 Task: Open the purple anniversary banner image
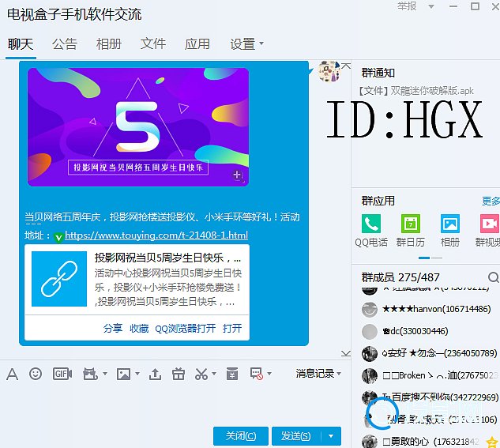click(138, 126)
